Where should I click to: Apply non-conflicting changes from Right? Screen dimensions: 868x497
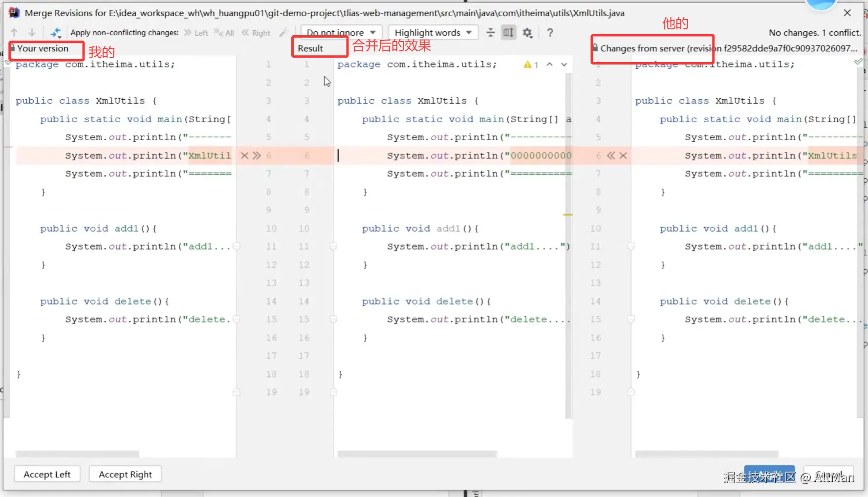click(x=256, y=33)
